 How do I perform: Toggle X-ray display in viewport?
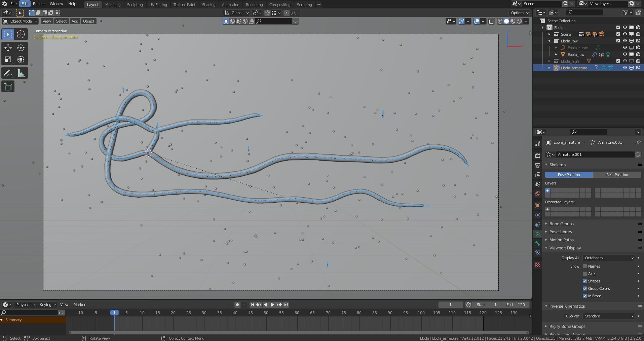(x=491, y=21)
